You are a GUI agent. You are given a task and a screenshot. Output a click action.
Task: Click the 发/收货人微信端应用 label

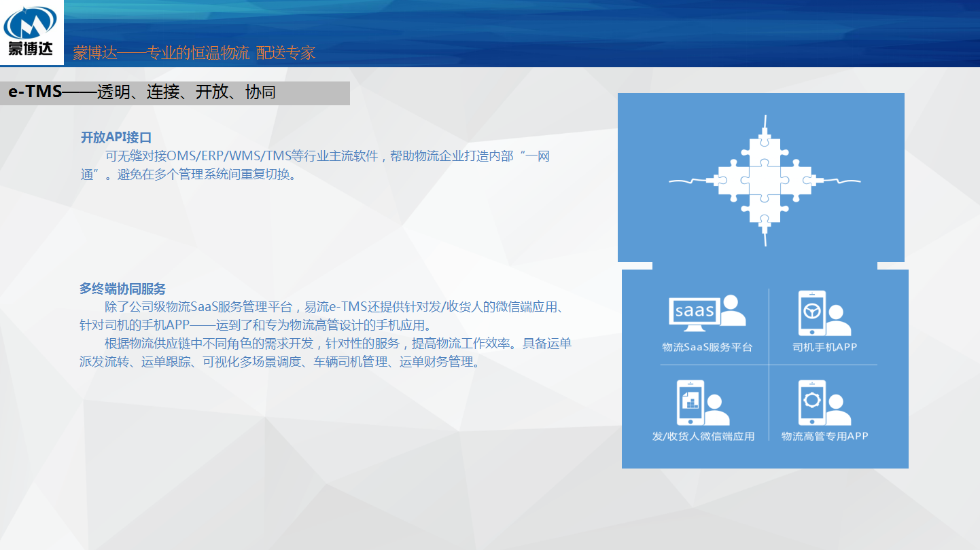703,436
